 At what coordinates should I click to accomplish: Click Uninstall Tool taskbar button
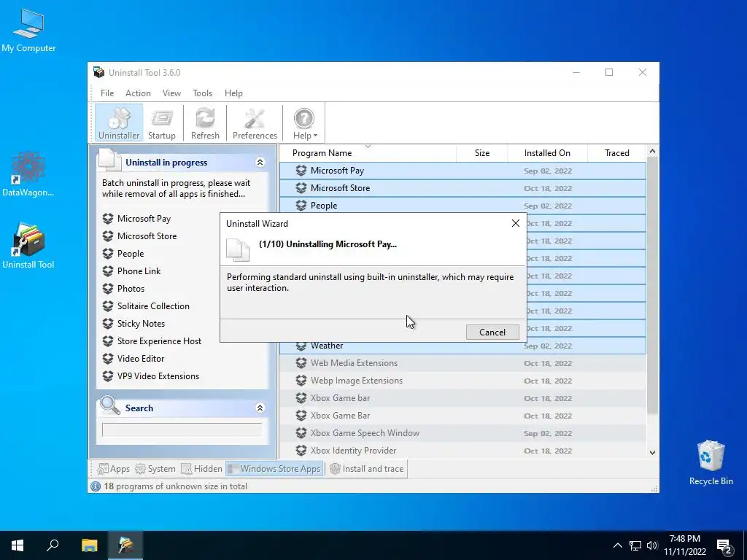(x=125, y=545)
